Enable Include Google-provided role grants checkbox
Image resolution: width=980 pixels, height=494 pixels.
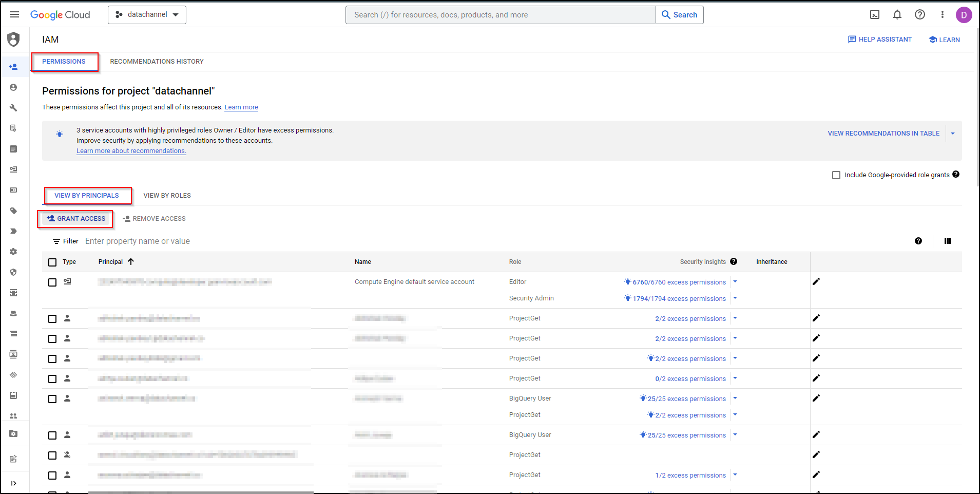pos(836,175)
